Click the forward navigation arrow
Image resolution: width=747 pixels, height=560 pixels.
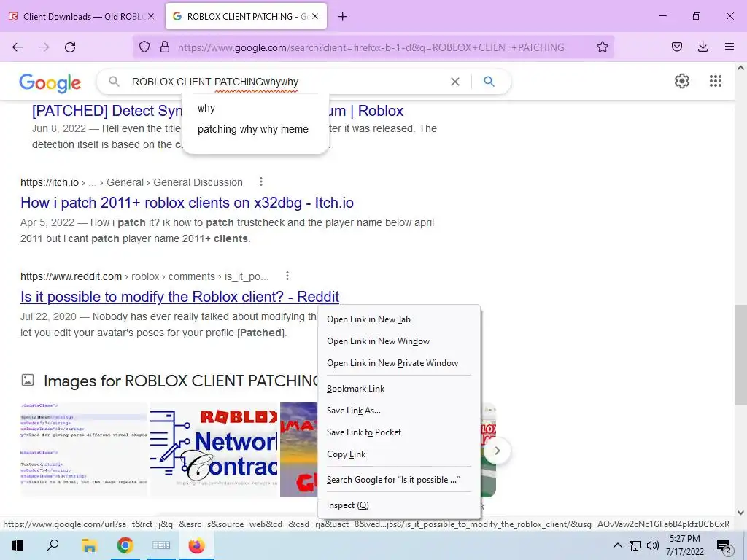click(44, 47)
